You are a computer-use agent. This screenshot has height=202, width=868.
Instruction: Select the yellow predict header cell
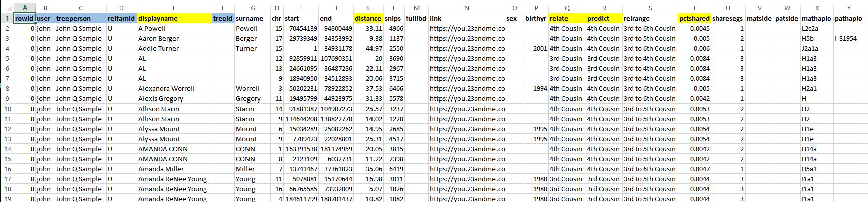[x=604, y=18]
